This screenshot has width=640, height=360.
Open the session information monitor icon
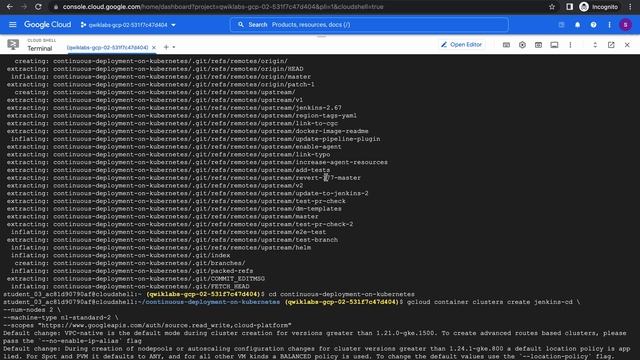coord(554,45)
